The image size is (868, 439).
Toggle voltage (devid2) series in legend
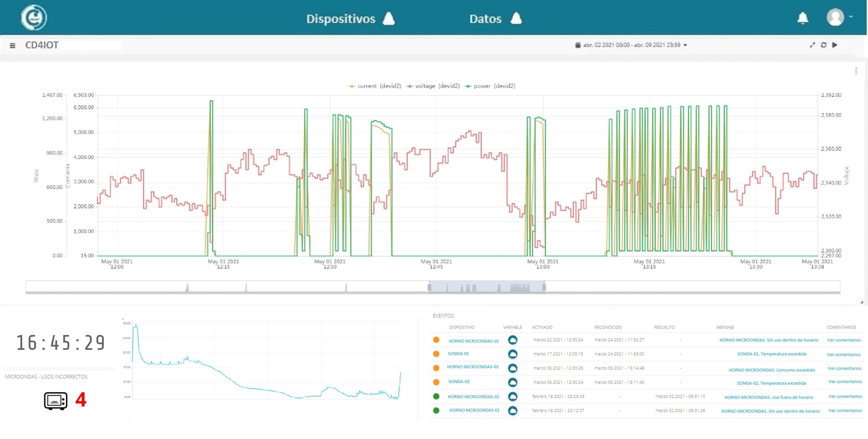[x=433, y=86]
